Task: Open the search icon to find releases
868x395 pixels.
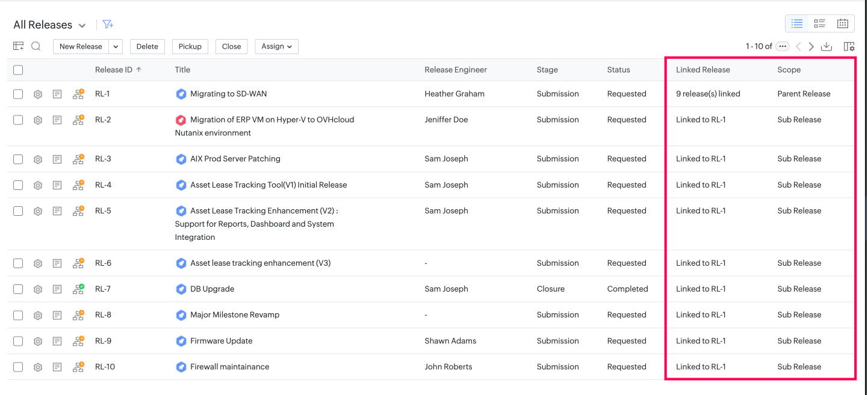Action: pyautogui.click(x=36, y=46)
